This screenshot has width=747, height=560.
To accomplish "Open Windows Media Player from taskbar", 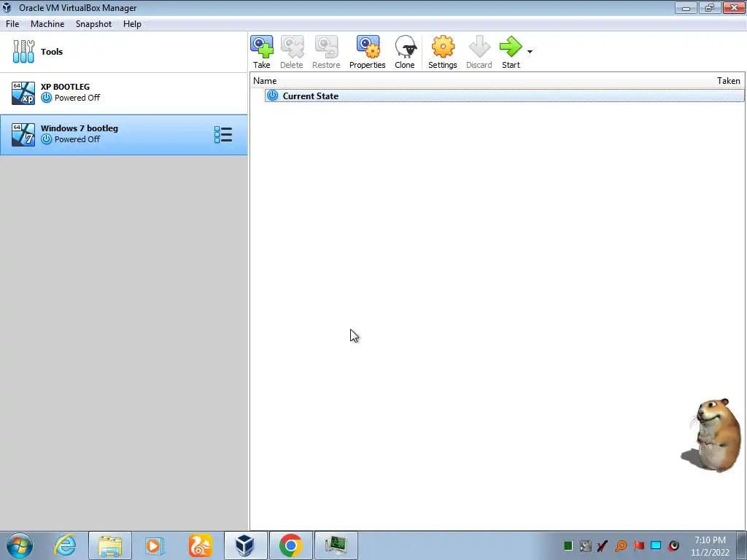I will point(155,545).
